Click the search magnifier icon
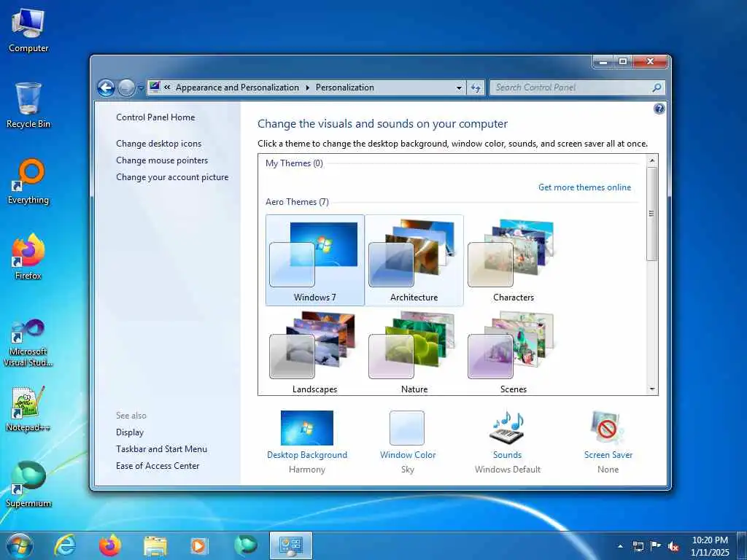 click(x=657, y=87)
